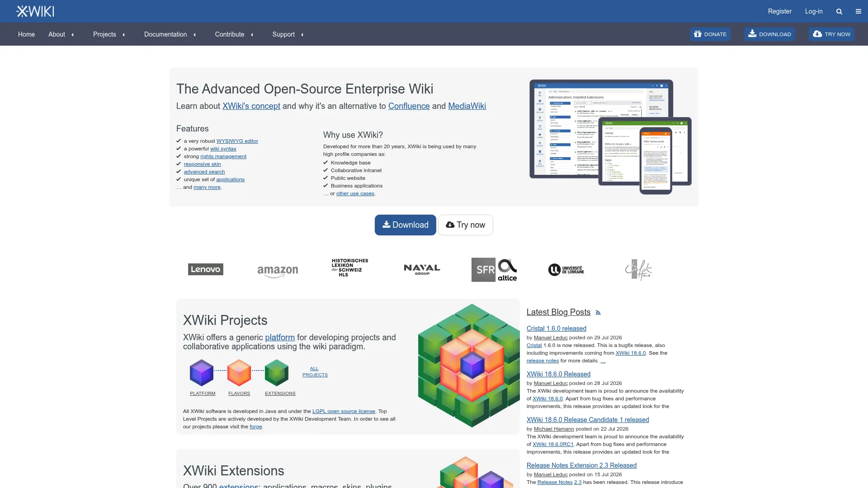This screenshot has width=868, height=488.
Task: Click the white Try now button
Action: (465, 225)
